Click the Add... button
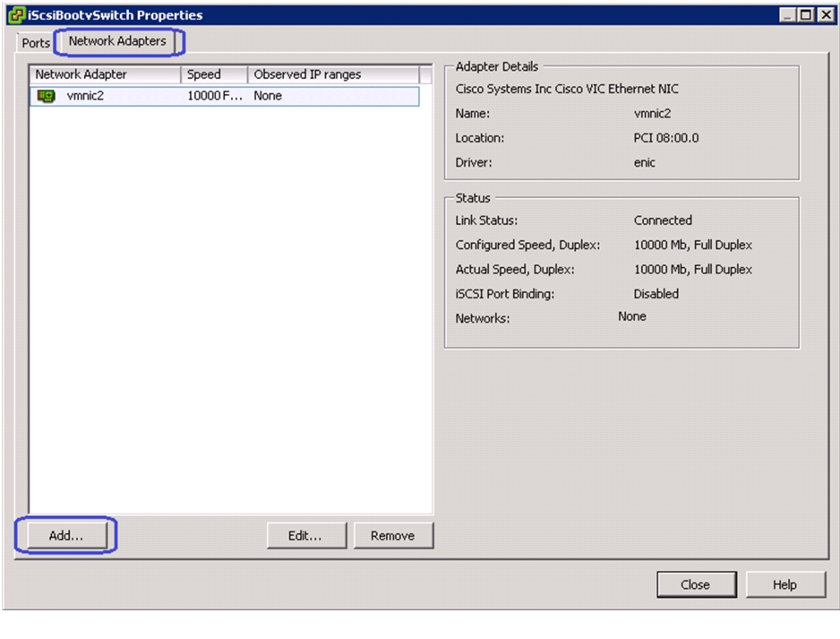Viewport: 840px width, 639px height. (x=66, y=536)
